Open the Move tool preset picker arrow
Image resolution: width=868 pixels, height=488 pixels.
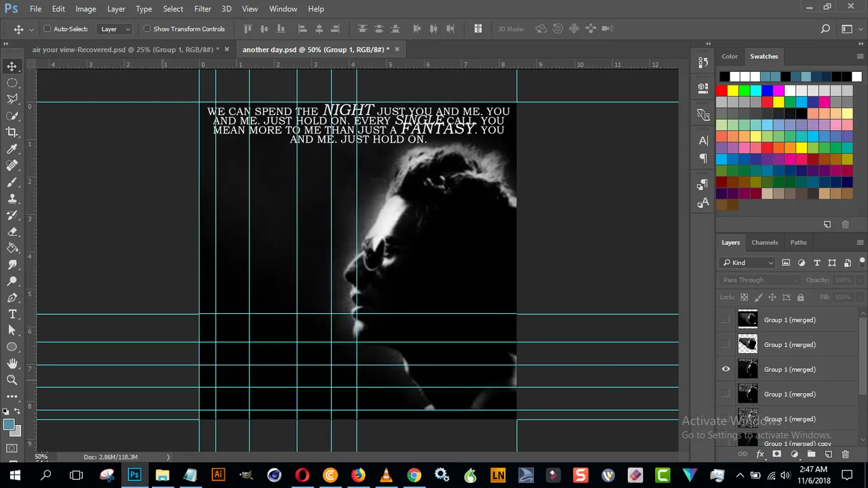tap(31, 29)
